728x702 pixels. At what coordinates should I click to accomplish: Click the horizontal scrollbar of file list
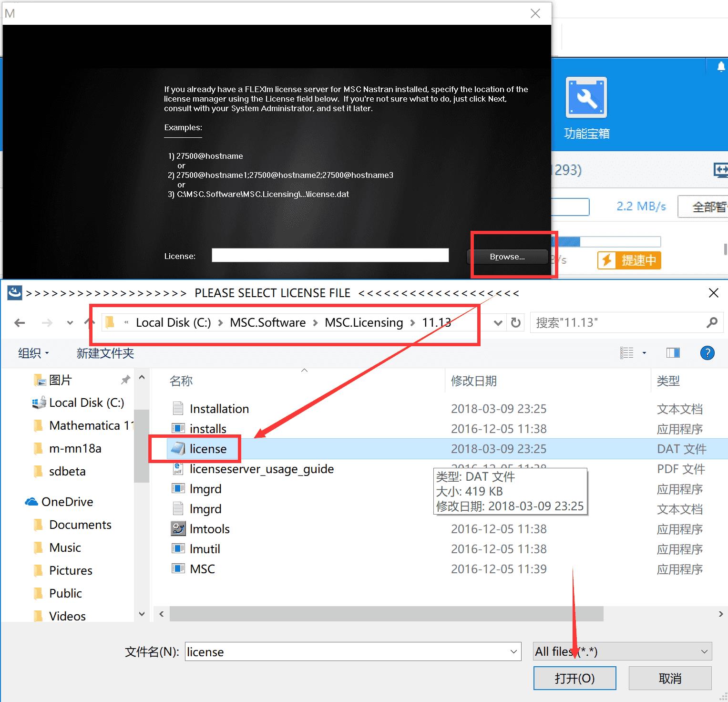pos(387,614)
